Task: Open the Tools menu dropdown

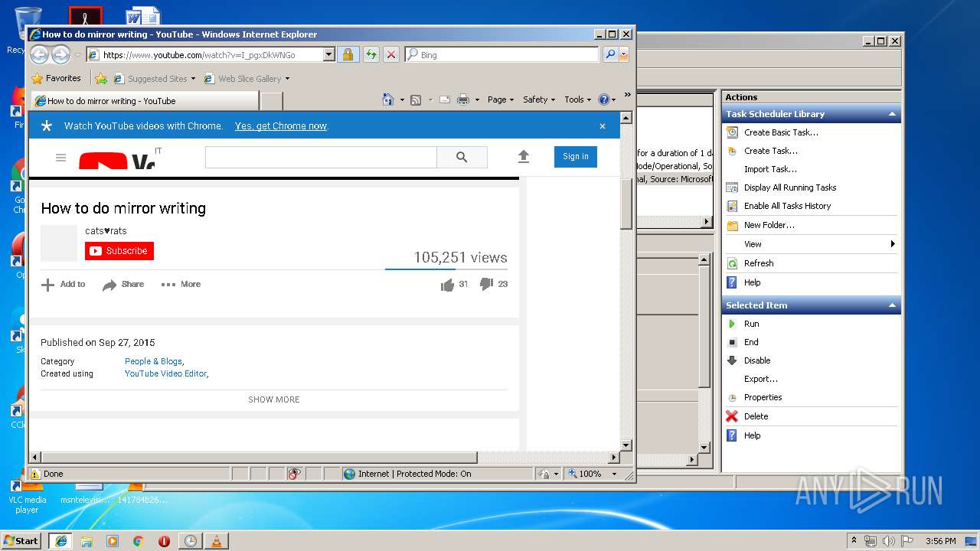Action: (578, 99)
